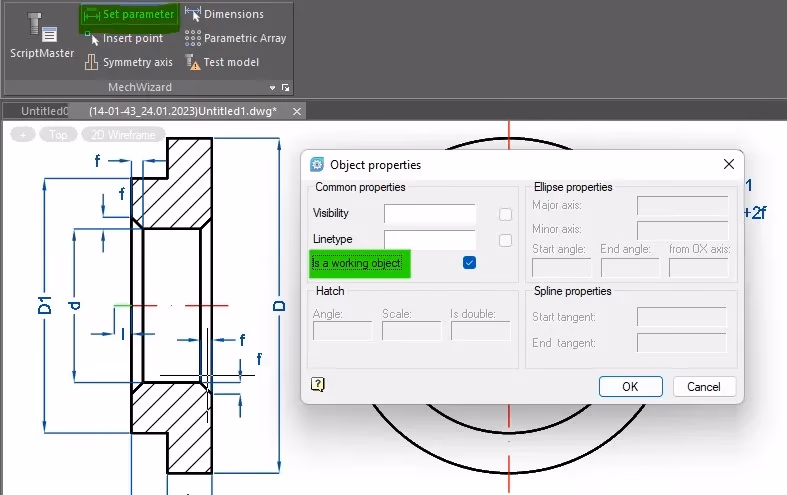The width and height of the screenshot is (787, 495).
Task: Select the l dimension label in drawing
Action: click(x=123, y=333)
